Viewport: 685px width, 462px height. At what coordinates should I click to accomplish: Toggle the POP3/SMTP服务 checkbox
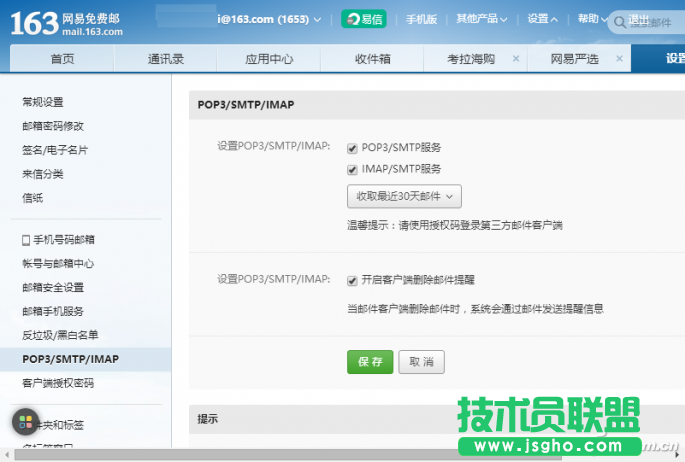click(352, 147)
